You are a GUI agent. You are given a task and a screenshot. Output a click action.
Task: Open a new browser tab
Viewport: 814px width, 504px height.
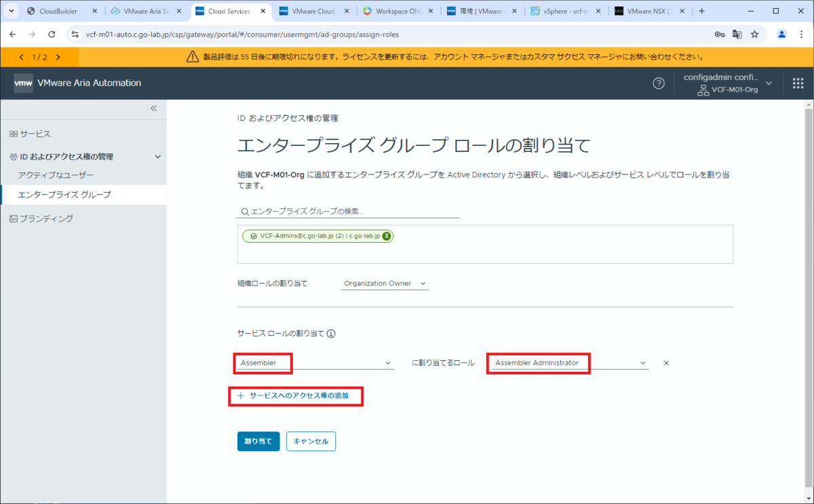(701, 11)
